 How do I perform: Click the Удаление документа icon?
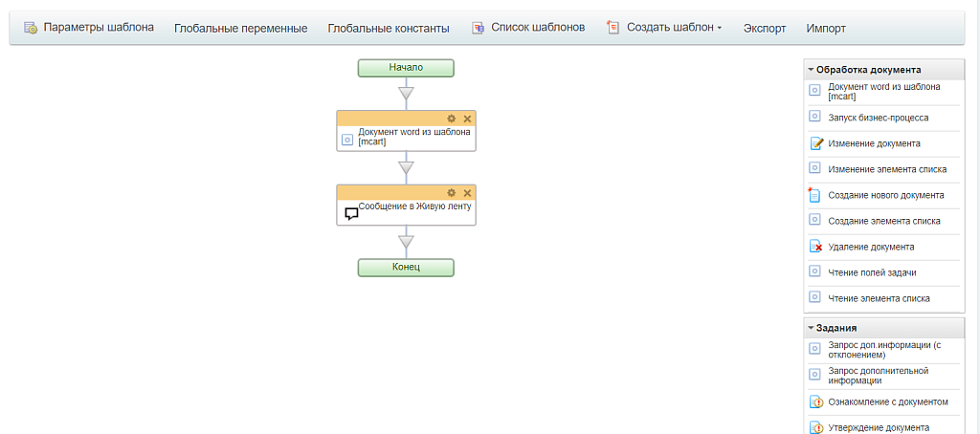tap(815, 247)
